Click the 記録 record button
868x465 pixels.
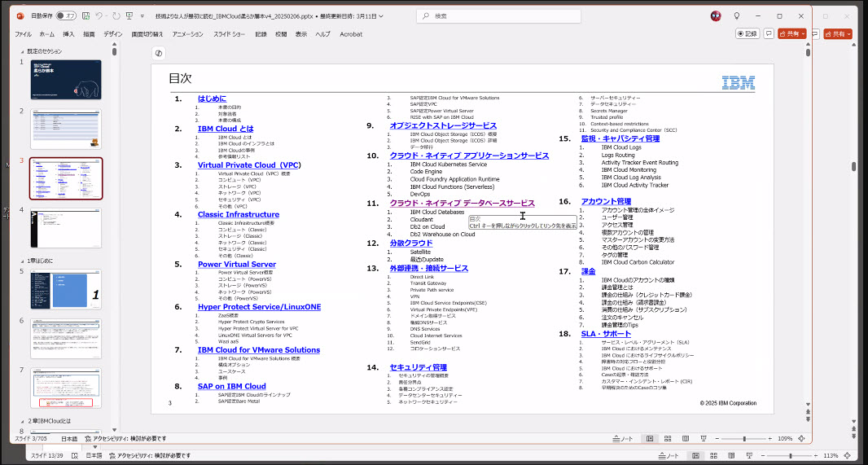click(747, 33)
